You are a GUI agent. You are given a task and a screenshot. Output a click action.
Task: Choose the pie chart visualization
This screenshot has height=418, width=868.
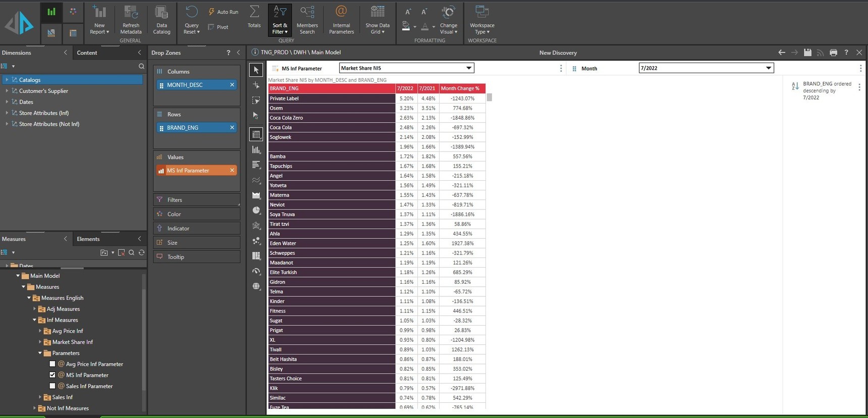tap(256, 211)
